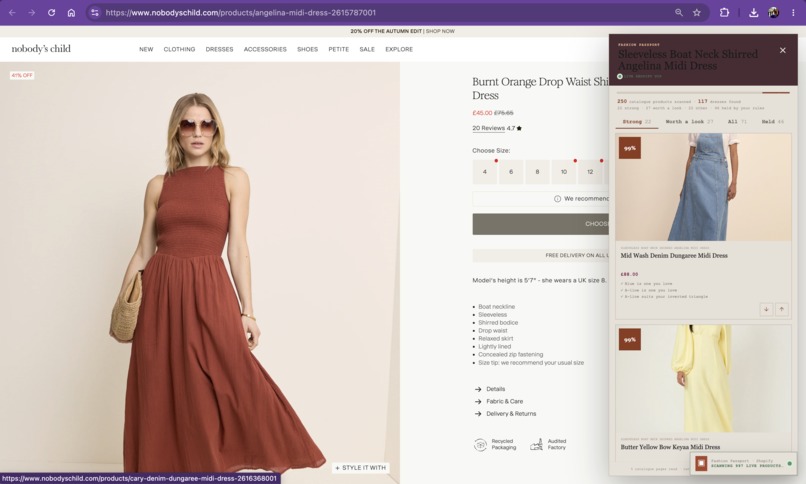Select size 12
Image resolution: width=806 pixels, height=484 pixels.
click(590, 172)
